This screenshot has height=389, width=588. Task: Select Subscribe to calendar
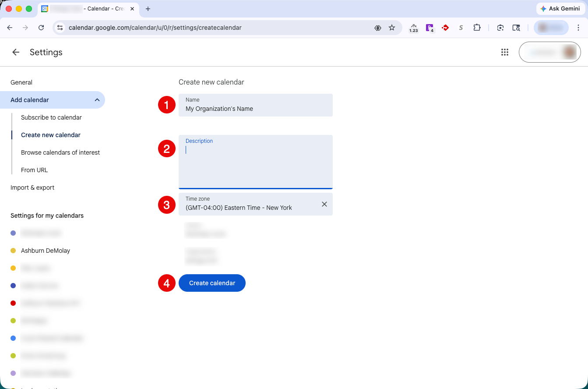point(51,117)
